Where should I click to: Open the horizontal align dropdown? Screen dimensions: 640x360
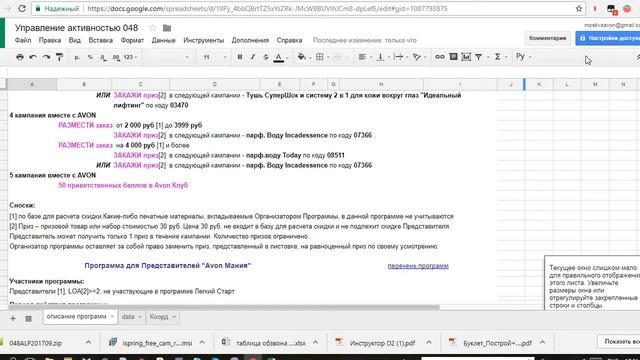[x=364, y=57]
